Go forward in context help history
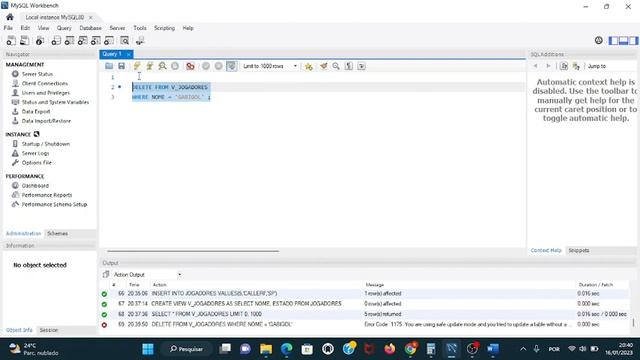Screen dimensions: 640x360 point(548,66)
